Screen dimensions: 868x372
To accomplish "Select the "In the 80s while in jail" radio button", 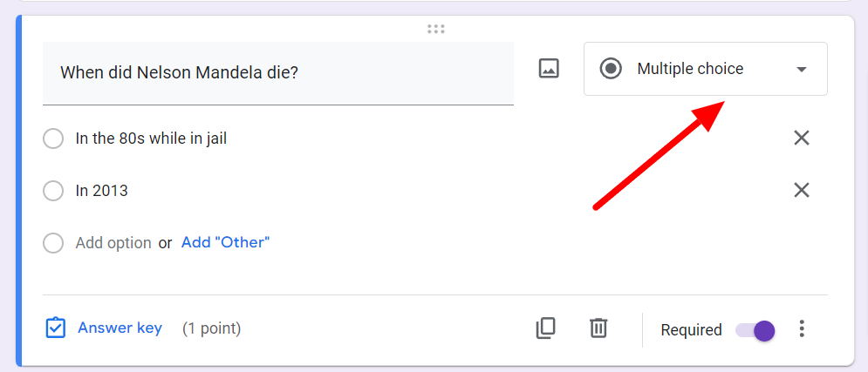I will click(x=53, y=139).
